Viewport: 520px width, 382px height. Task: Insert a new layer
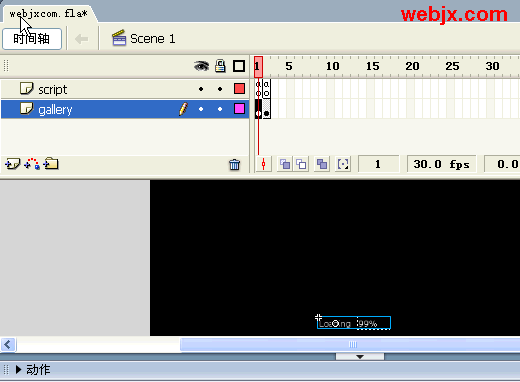click(x=12, y=164)
